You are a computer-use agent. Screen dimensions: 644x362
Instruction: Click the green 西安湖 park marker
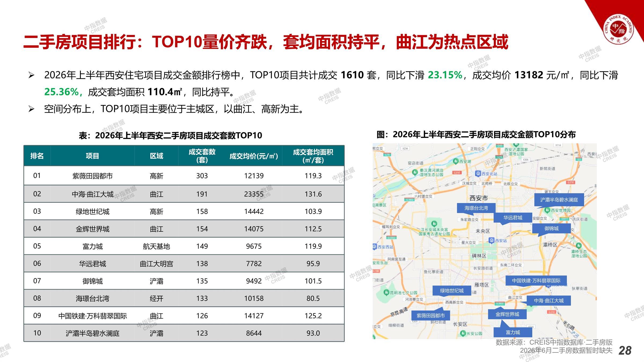pos(456,161)
